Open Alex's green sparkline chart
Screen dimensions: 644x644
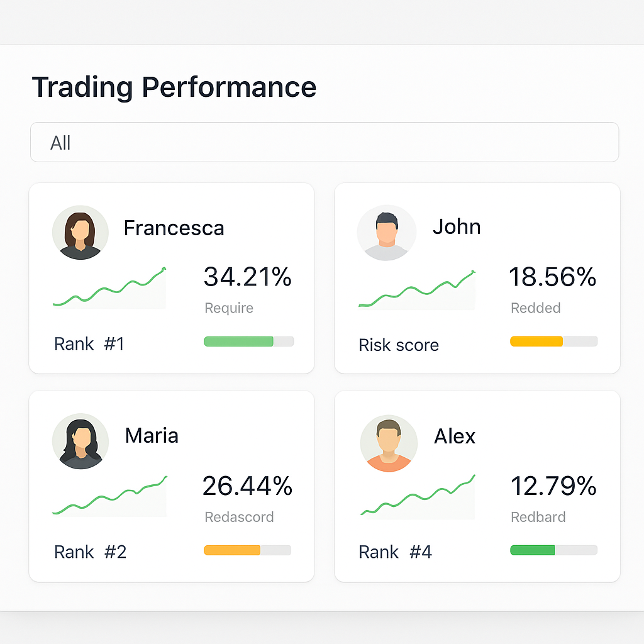pos(418,496)
